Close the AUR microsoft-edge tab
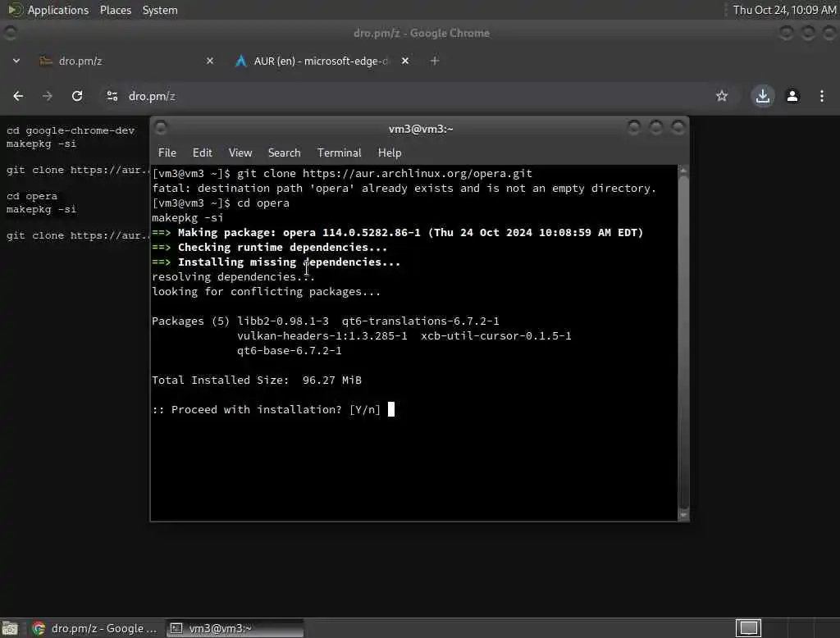The width and height of the screenshot is (840, 638). click(x=405, y=61)
